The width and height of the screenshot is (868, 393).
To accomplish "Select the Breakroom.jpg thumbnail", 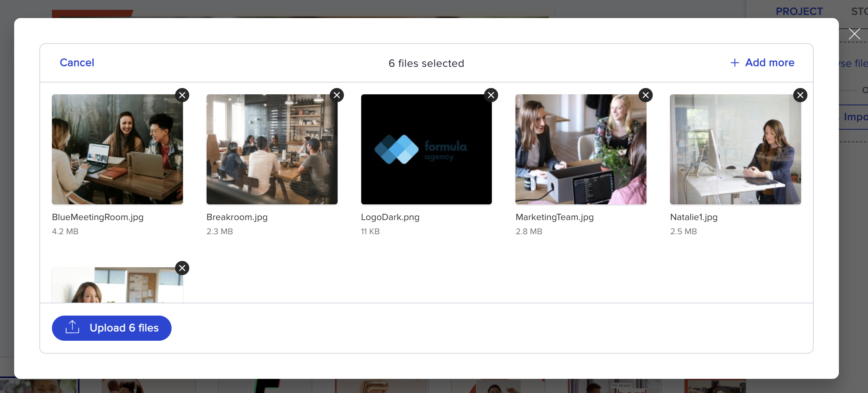I will click(272, 149).
